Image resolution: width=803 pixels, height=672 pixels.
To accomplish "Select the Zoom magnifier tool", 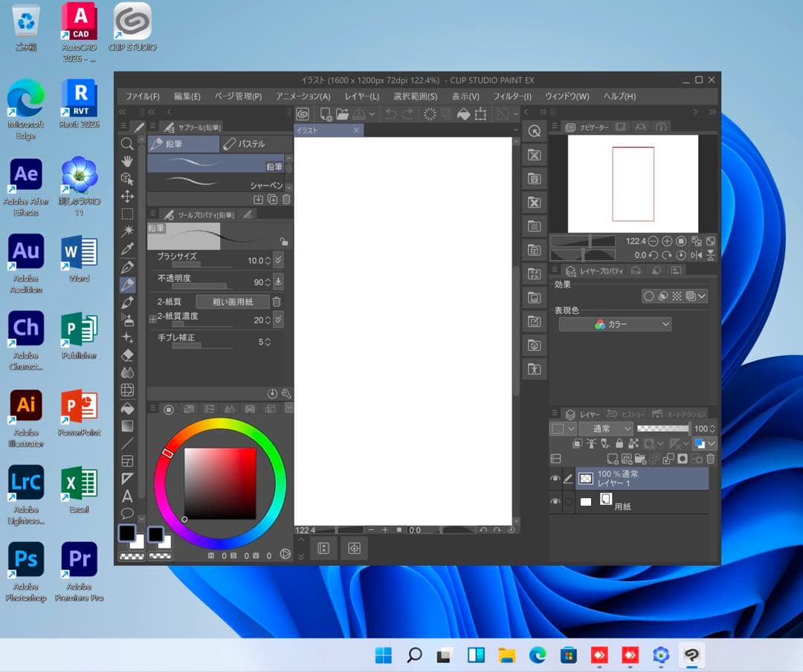I will click(x=127, y=144).
